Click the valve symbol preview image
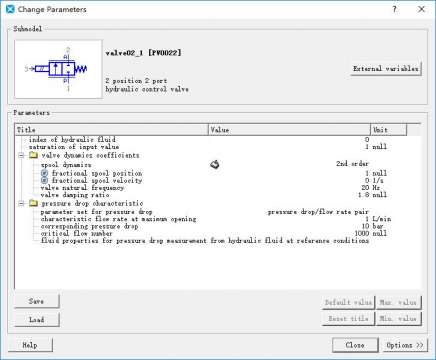 [58, 69]
